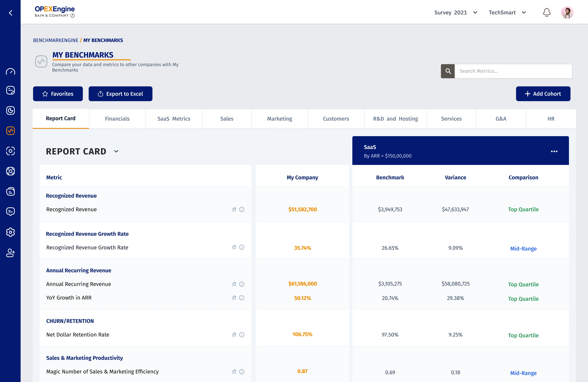
Task: Show info for Recognized Revenue metric
Action: (x=242, y=210)
